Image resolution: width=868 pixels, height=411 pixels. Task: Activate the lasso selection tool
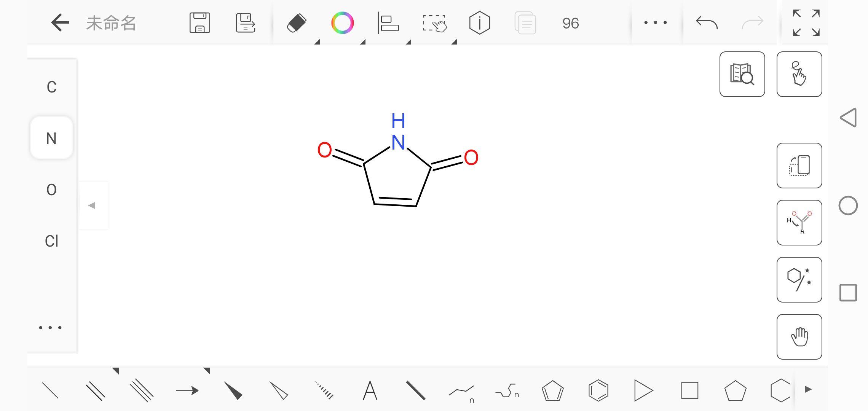pyautogui.click(x=434, y=23)
